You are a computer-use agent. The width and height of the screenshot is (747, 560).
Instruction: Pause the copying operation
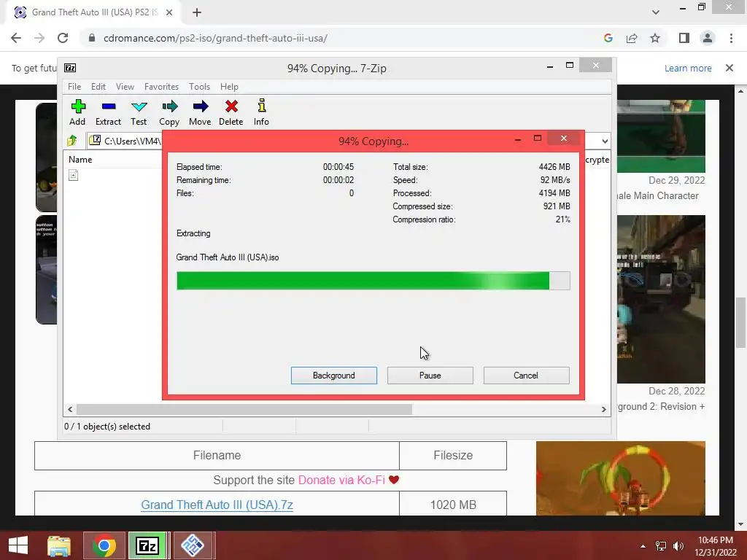430,376
